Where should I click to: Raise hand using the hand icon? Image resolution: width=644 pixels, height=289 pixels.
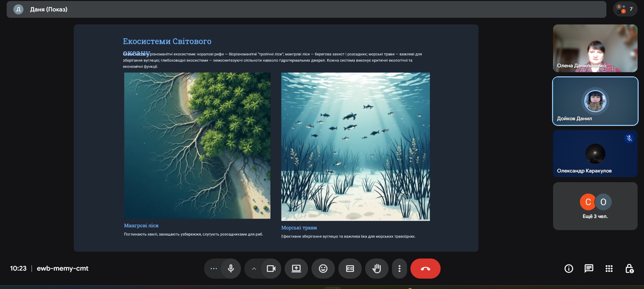tap(377, 269)
